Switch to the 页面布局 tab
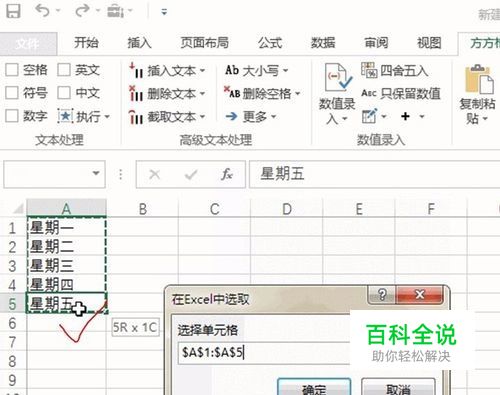500x395 pixels. point(204,43)
